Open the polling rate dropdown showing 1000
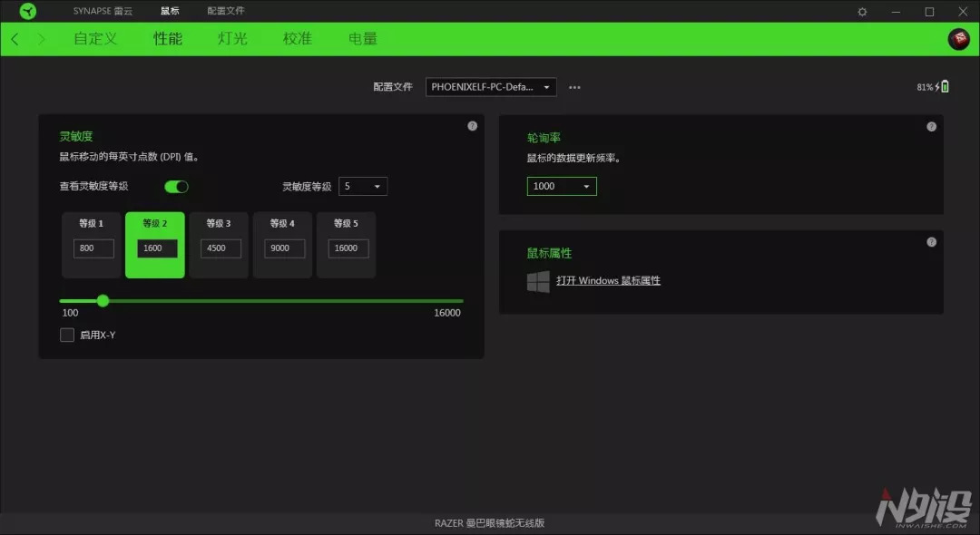This screenshot has height=535, width=980. tap(561, 186)
